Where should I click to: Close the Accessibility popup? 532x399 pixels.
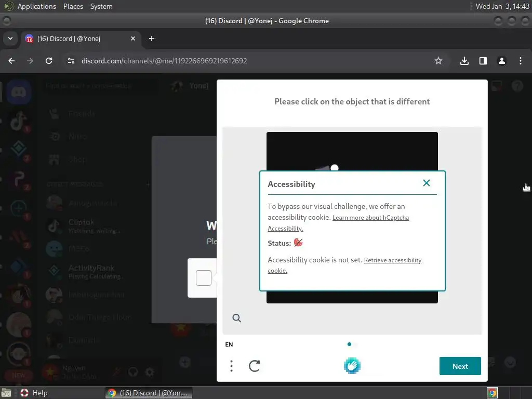pos(426,183)
